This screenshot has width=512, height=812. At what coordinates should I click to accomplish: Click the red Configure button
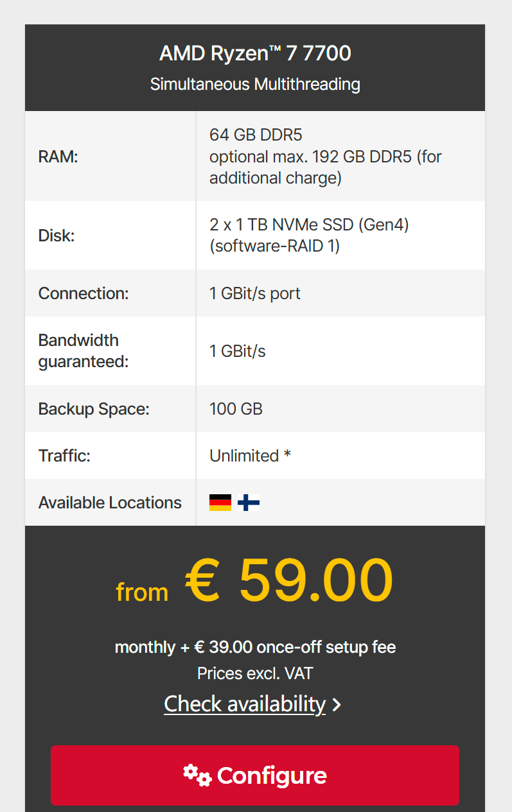[x=255, y=775]
